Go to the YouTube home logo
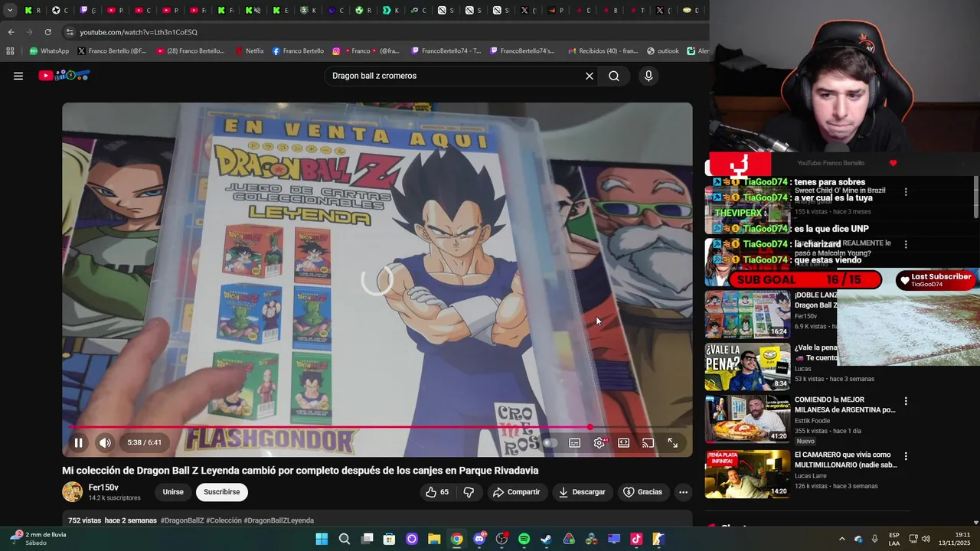The height and width of the screenshot is (551, 980). (x=64, y=76)
